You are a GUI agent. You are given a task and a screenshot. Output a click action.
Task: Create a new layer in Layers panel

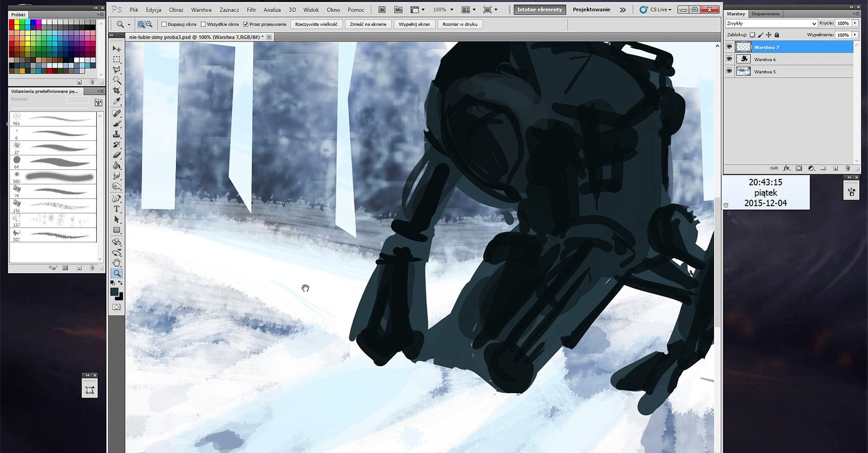click(x=835, y=168)
